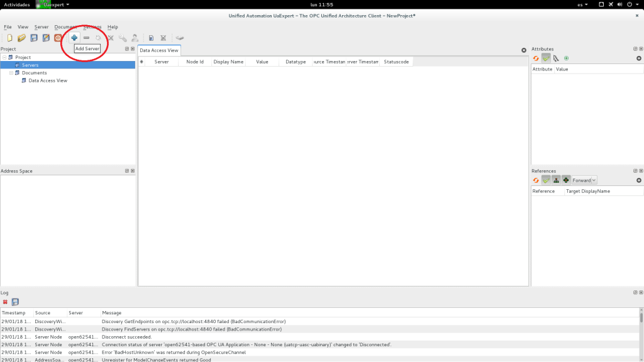Refresh the References panel with orange arrows

[x=536, y=180]
